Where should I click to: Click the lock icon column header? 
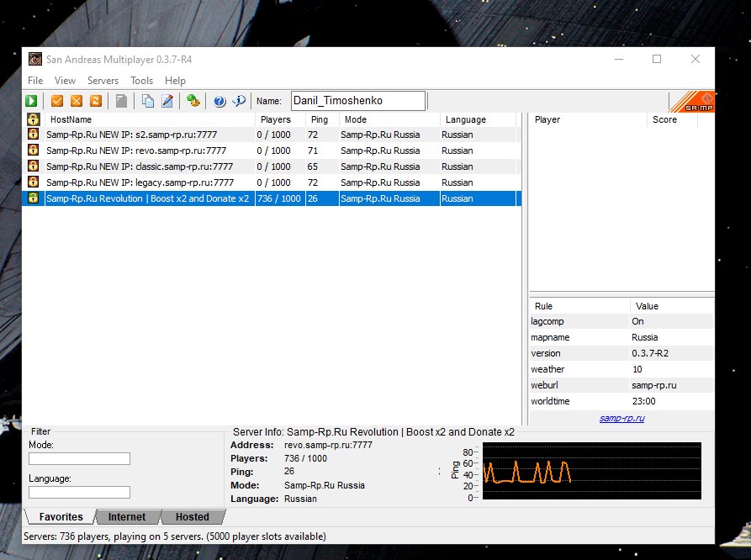click(33, 119)
